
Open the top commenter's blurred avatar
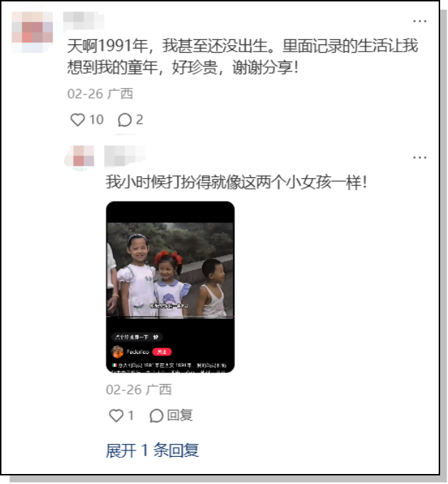tap(32, 32)
